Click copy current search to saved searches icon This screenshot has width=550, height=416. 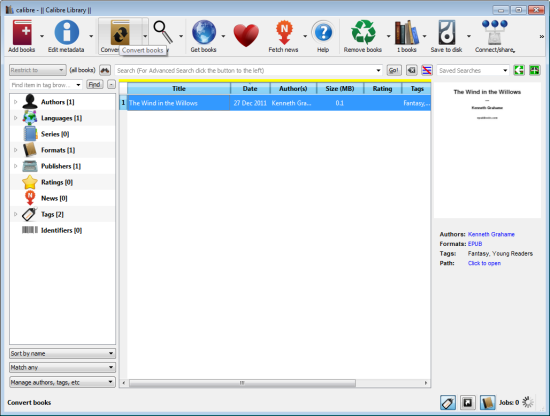[519, 70]
